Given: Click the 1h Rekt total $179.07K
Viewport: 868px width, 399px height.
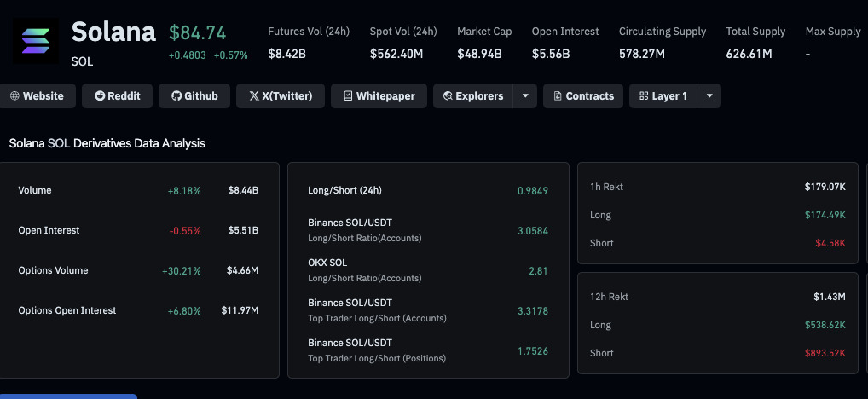Looking at the screenshot, I should (x=825, y=187).
